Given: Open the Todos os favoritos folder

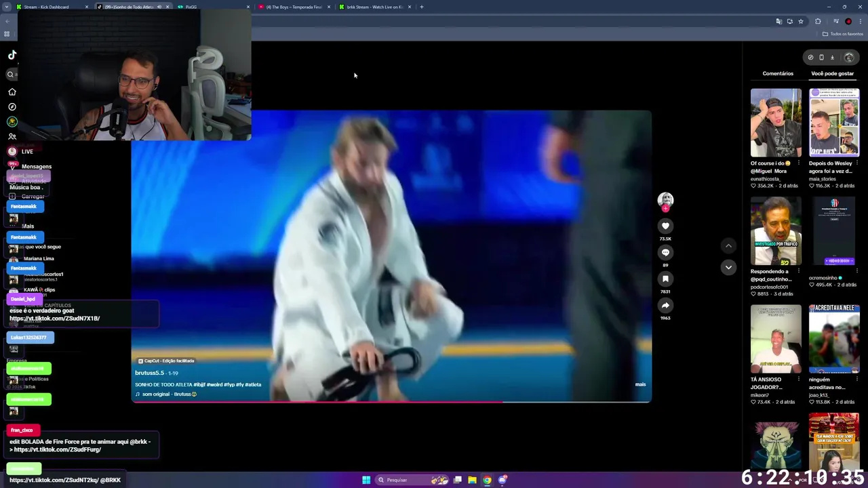Looking at the screenshot, I should (843, 34).
